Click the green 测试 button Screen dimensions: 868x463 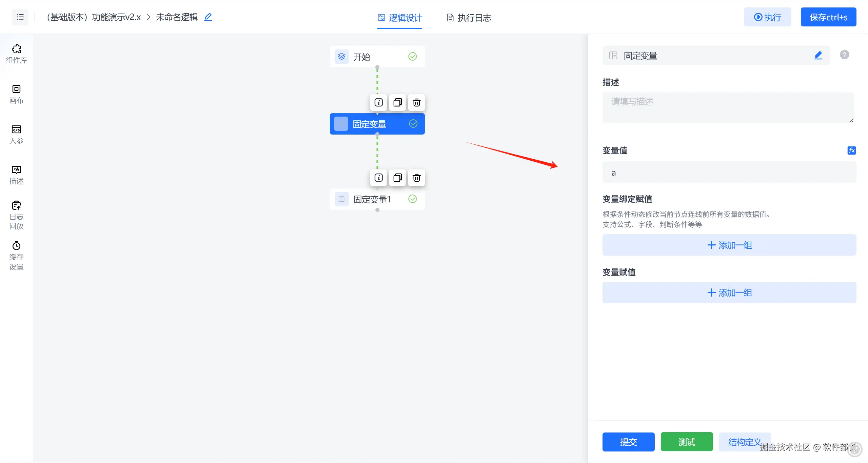click(x=687, y=442)
